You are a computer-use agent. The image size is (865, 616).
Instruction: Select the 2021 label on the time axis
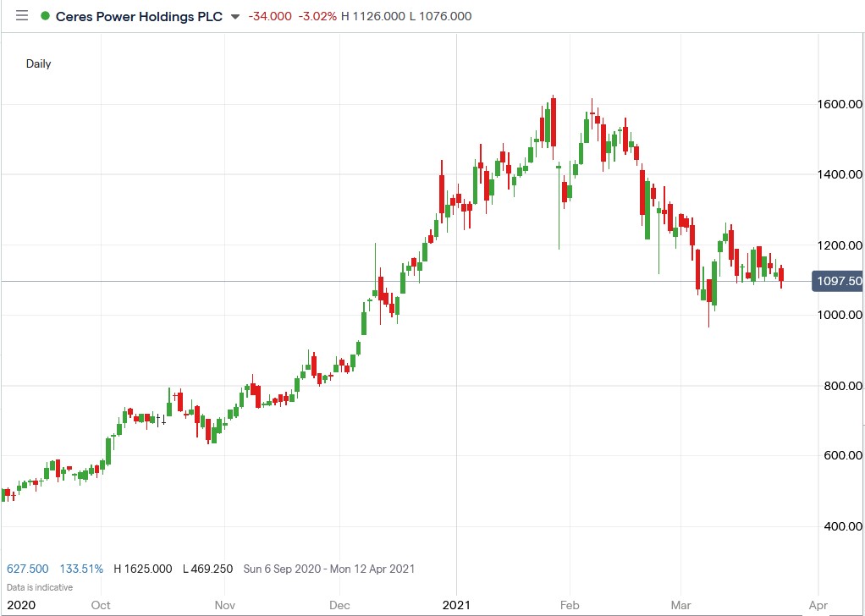pyautogui.click(x=457, y=605)
